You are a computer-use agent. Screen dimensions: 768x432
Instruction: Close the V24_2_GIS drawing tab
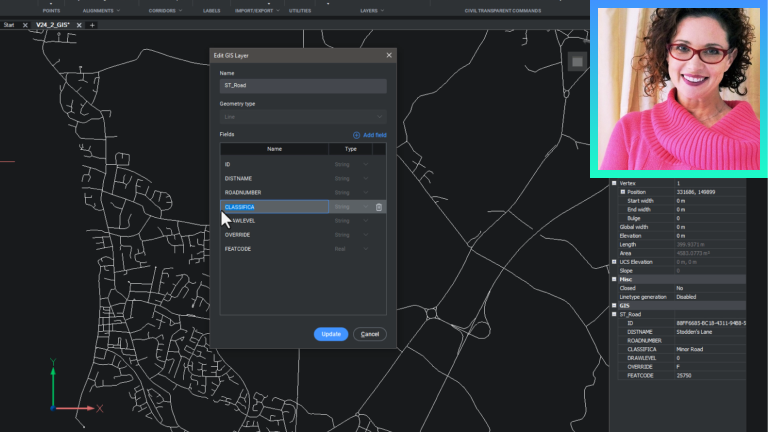click(80, 25)
